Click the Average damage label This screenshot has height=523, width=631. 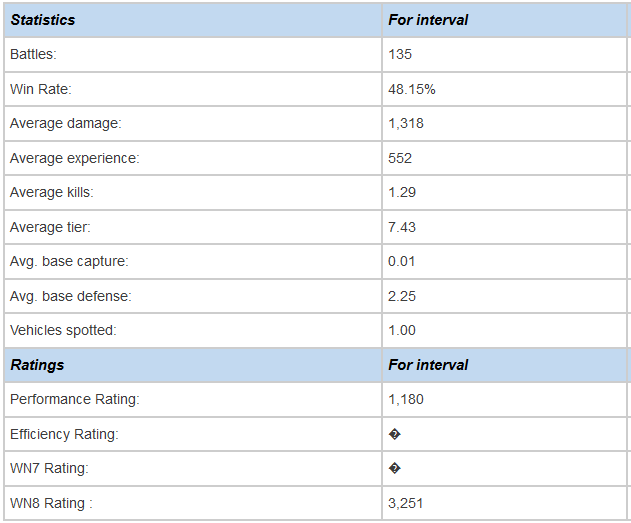pos(66,124)
